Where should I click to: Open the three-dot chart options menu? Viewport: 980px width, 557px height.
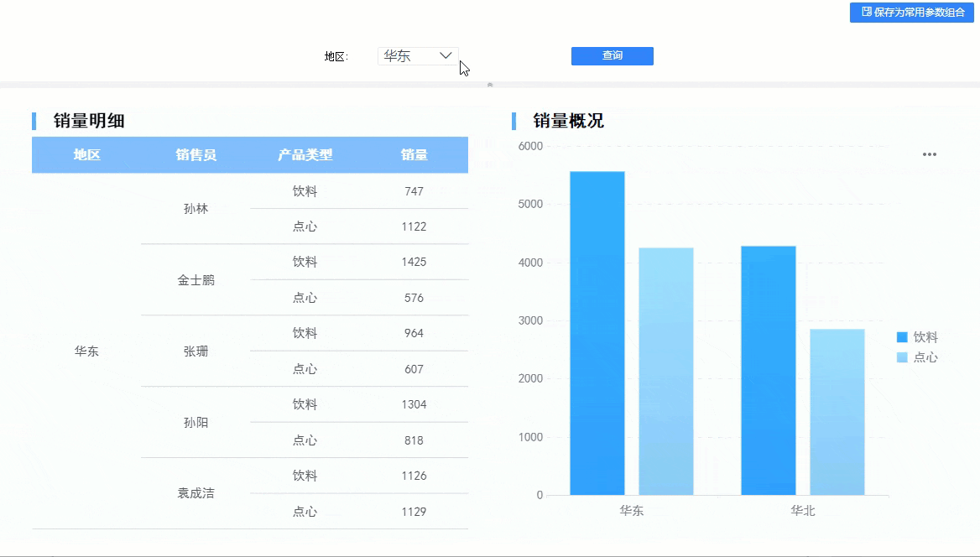(930, 154)
